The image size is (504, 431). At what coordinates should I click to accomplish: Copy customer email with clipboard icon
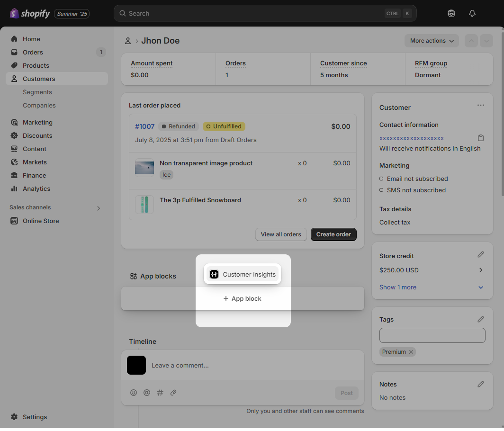(481, 138)
